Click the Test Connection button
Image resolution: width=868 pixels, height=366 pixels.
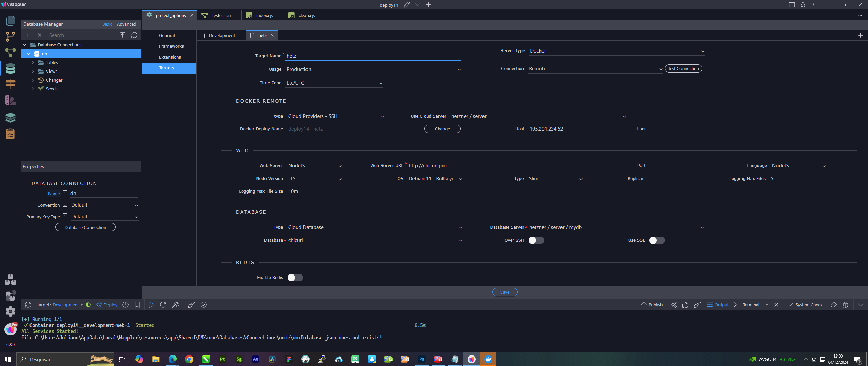pyautogui.click(x=683, y=68)
